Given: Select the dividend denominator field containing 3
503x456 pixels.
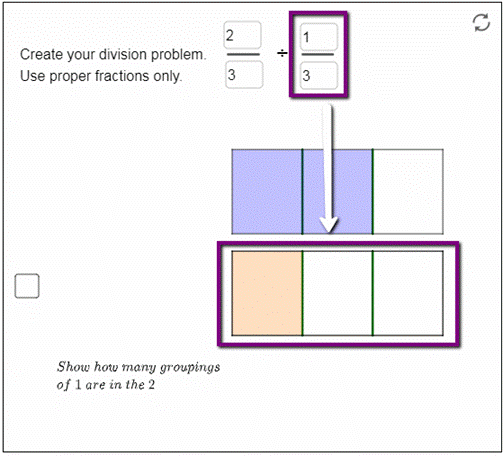Looking at the screenshot, I should pos(244,75).
